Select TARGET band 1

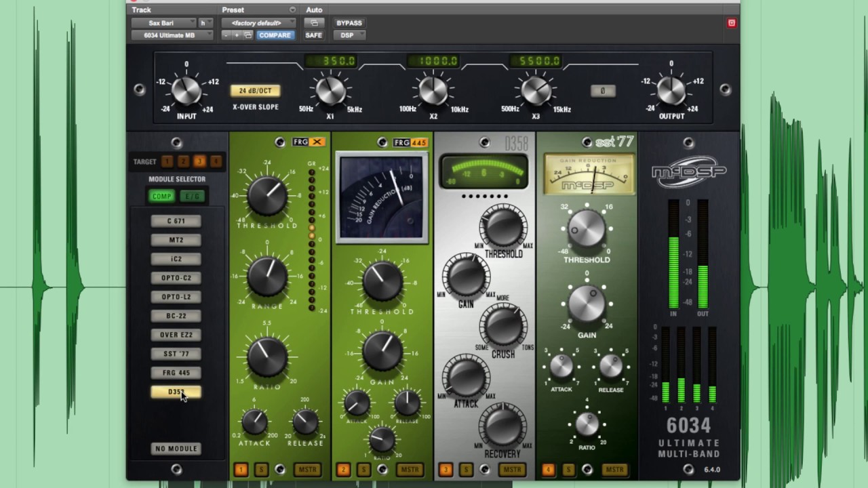tap(167, 161)
